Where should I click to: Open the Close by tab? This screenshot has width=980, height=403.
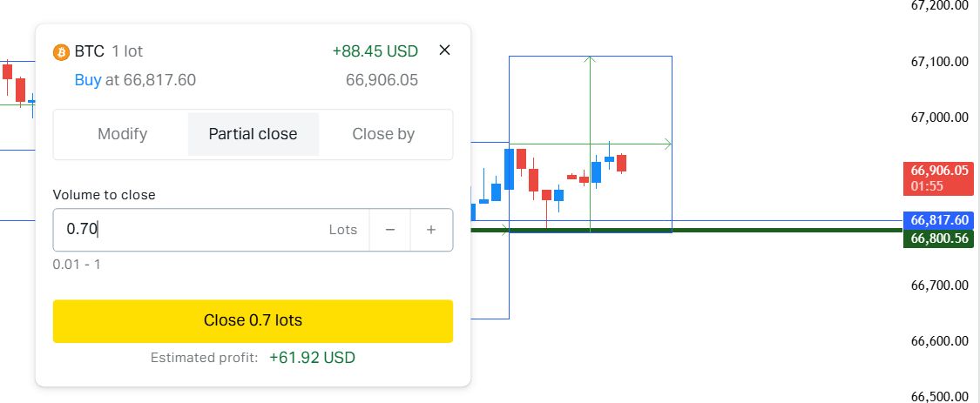tap(383, 134)
